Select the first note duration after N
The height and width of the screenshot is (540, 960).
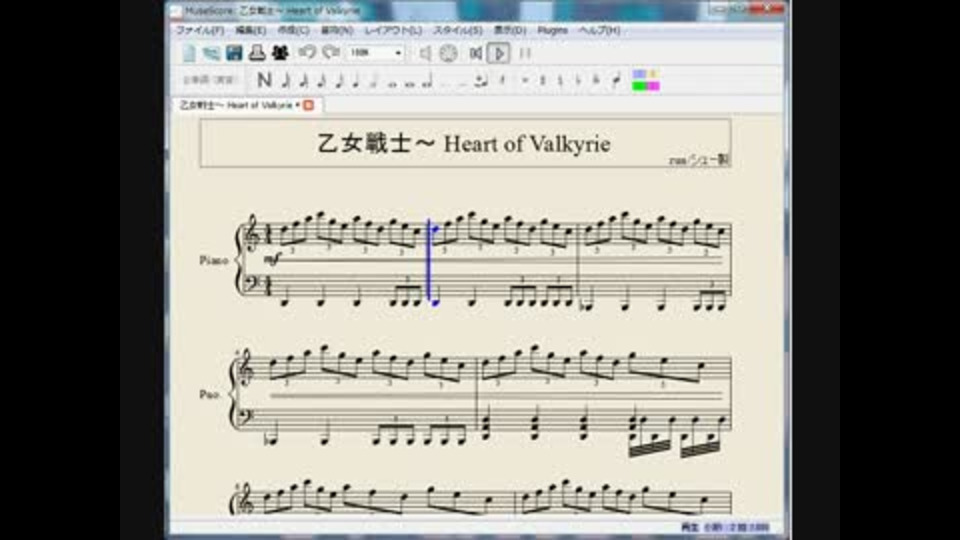coord(286,80)
